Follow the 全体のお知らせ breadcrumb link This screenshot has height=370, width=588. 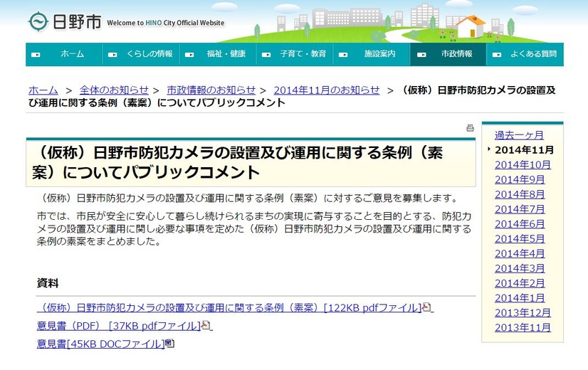click(x=114, y=90)
